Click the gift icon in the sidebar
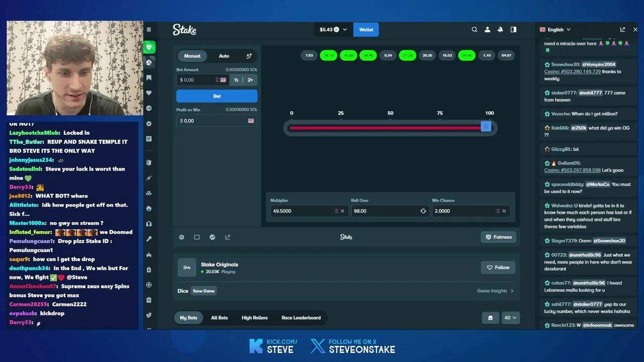 pyautogui.click(x=149, y=300)
